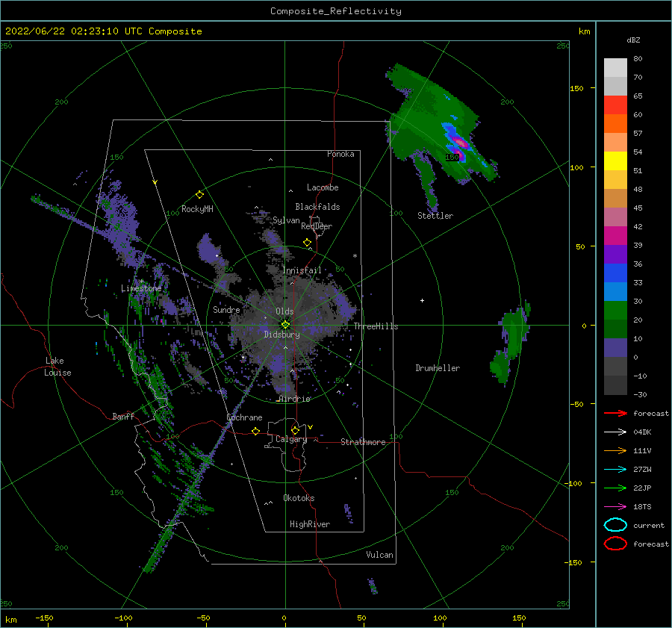
Task: Click the 'RedDeer' map label
Action: (x=317, y=226)
